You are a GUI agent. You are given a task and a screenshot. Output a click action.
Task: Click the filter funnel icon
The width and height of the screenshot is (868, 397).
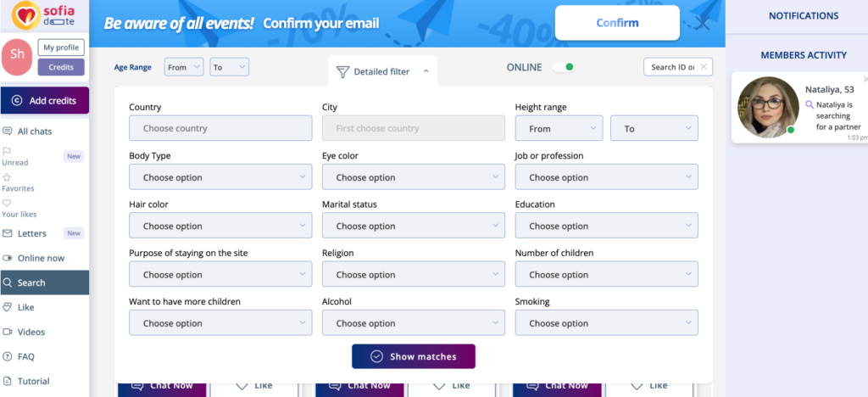pyautogui.click(x=342, y=72)
